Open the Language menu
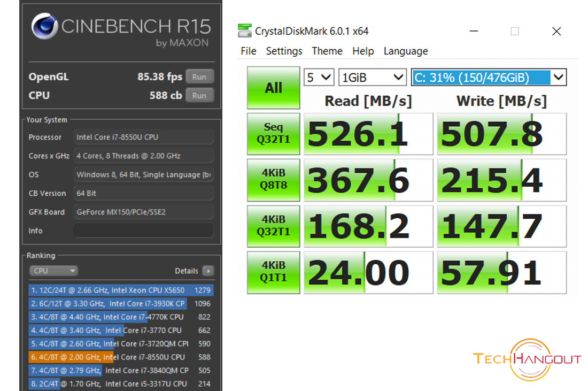 point(405,51)
